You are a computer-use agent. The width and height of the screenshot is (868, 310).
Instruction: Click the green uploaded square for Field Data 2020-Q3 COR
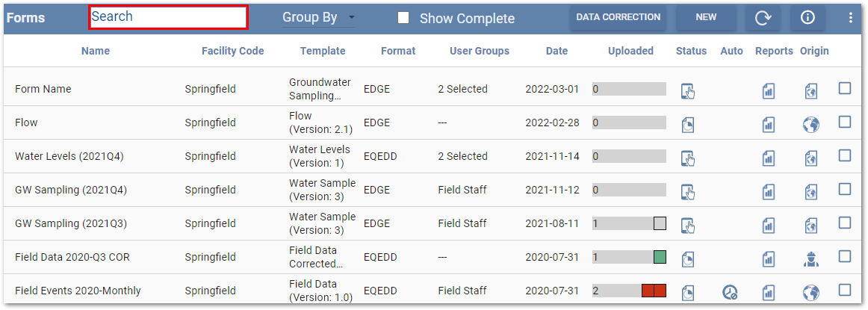pos(660,257)
